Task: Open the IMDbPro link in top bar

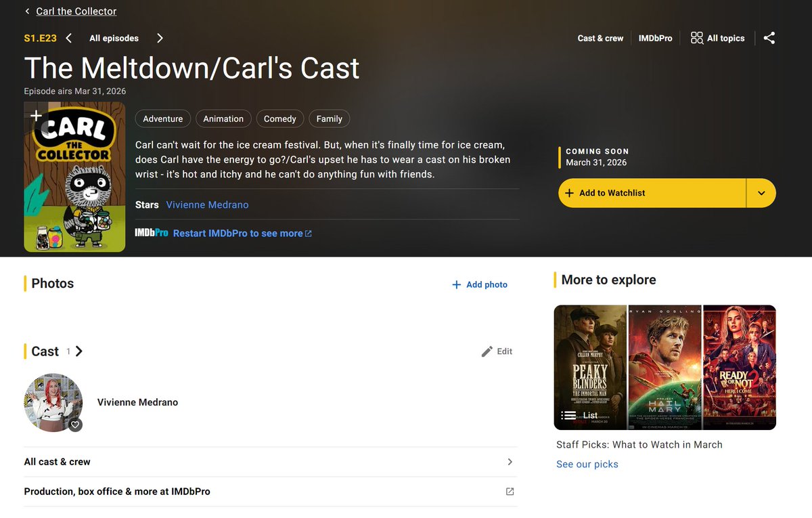Action: pyautogui.click(x=655, y=39)
